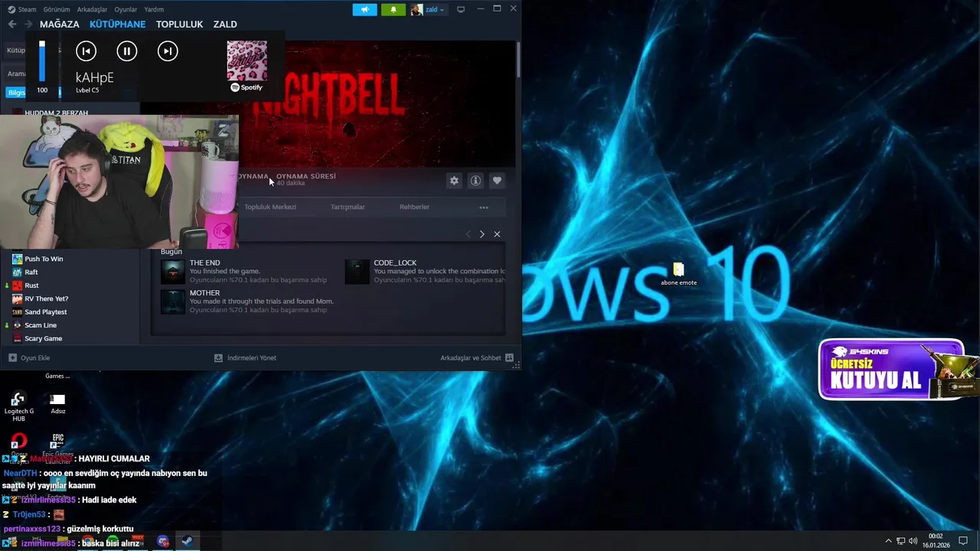
Task: Click Oyun Ekle add game button
Action: click(29, 357)
